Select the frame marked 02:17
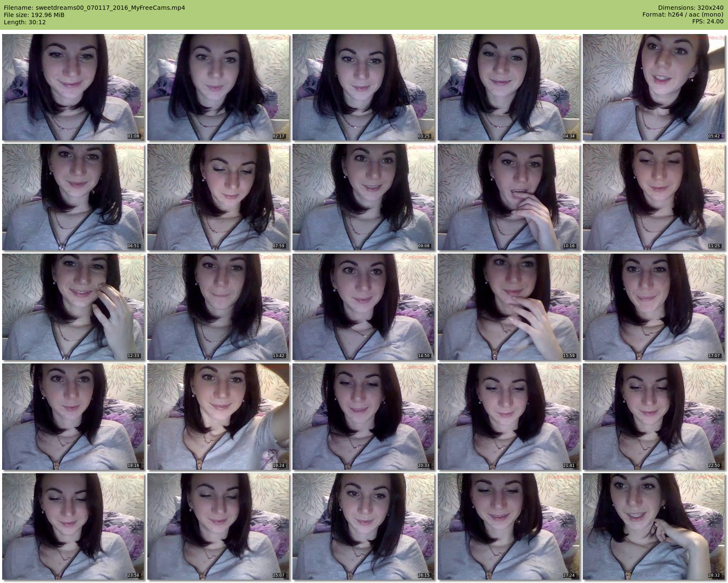This screenshot has width=728, height=583. (218, 87)
